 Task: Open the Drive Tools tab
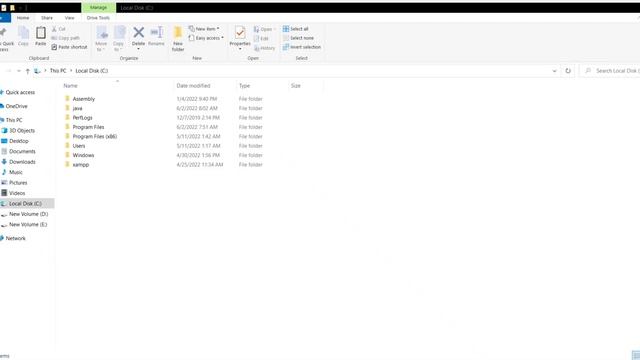[x=98, y=18]
